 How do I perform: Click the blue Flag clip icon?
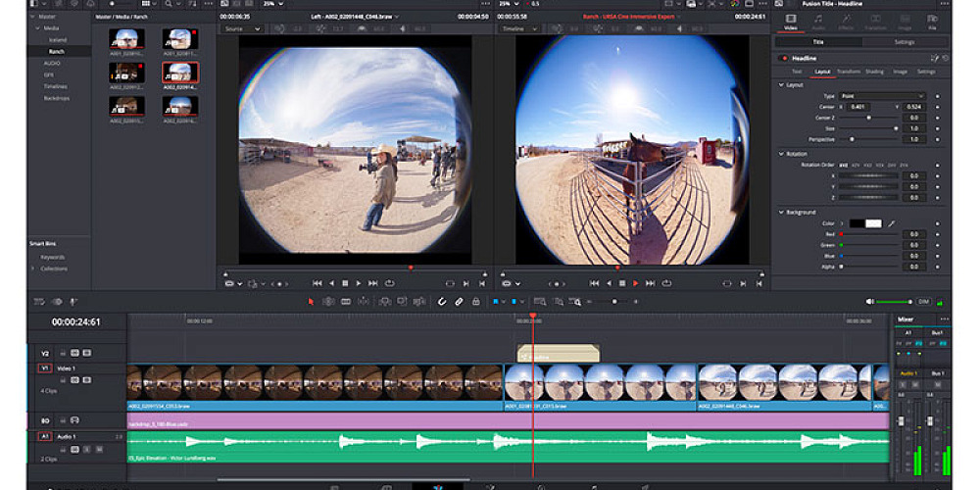point(496,301)
